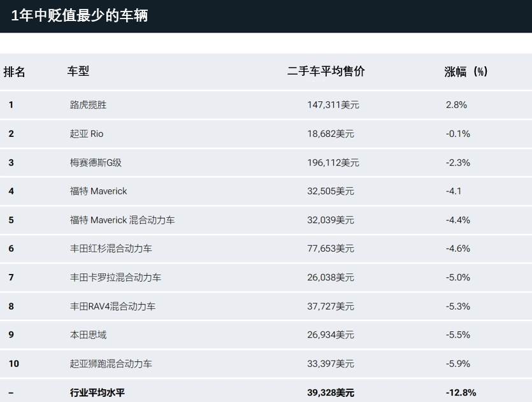
Task: Select the price 37,727美元
Action: pos(331,306)
